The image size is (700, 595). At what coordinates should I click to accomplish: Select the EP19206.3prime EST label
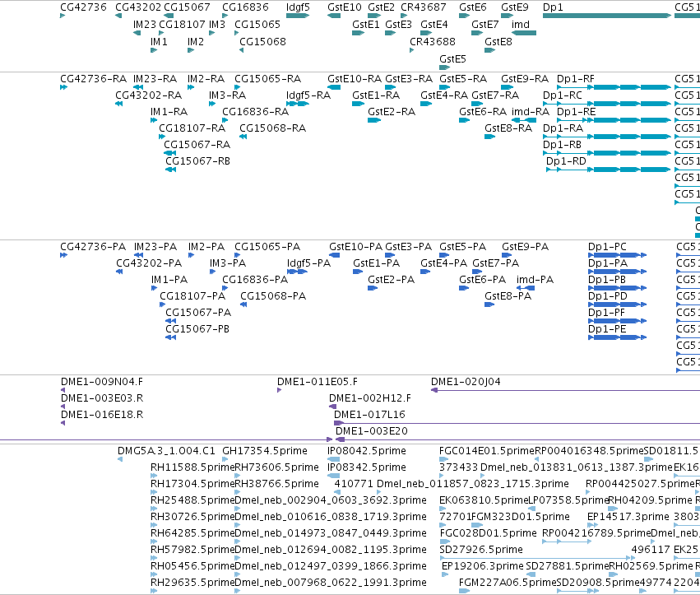point(483,566)
